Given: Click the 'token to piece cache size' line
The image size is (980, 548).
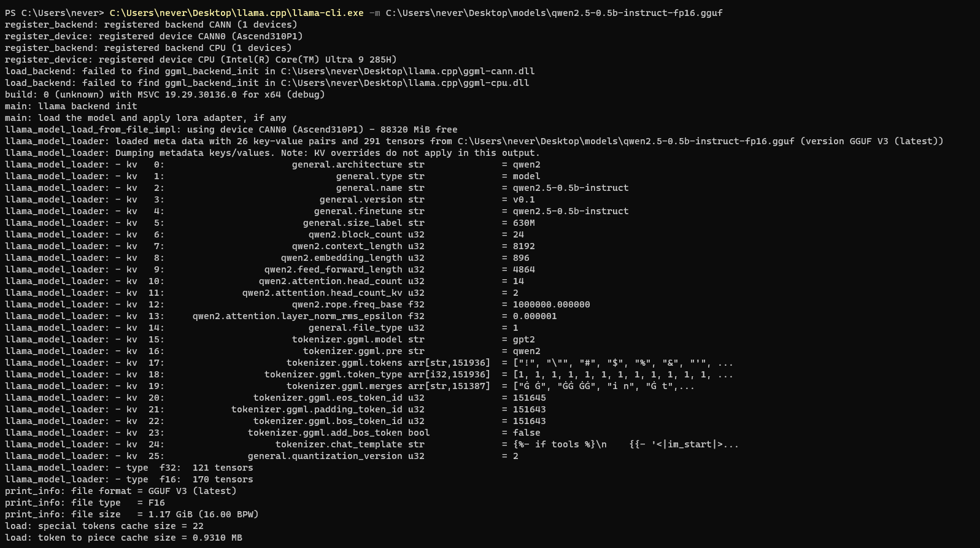Looking at the screenshot, I should [123, 538].
